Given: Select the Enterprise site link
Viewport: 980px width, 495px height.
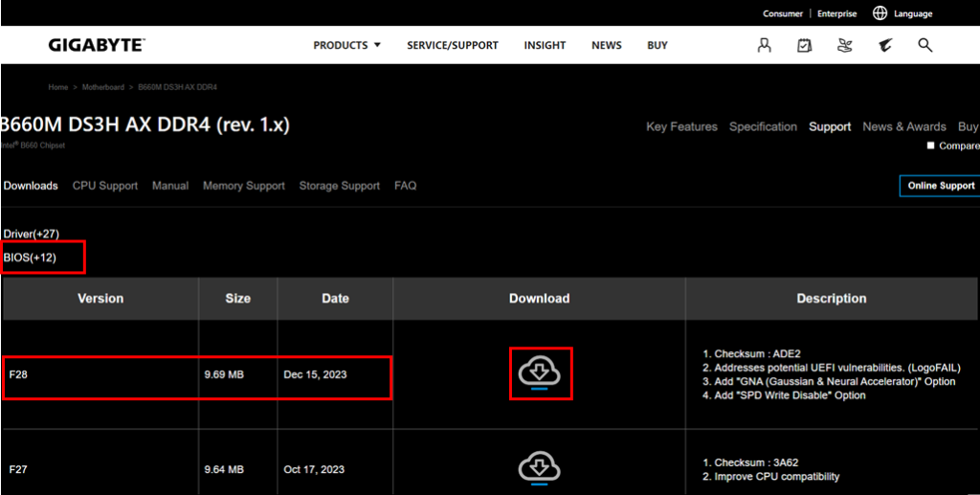Looking at the screenshot, I should [x=837, y=13].
